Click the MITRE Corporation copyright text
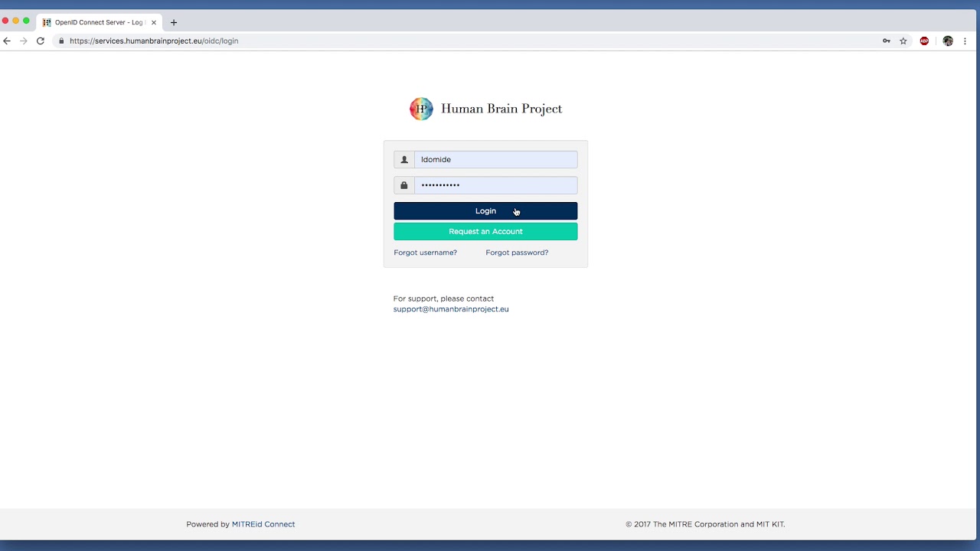 [705, 524]
